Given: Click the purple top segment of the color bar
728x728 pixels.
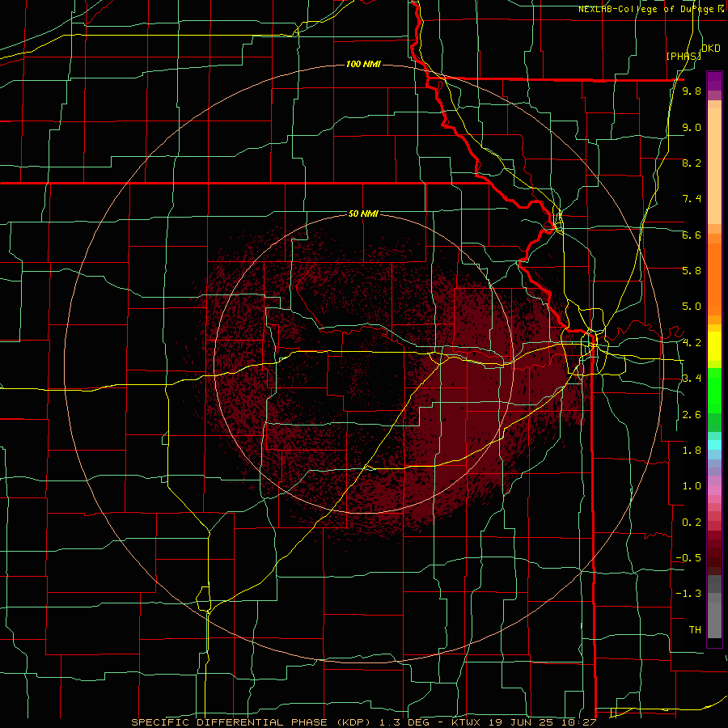Looking at the screenshot, I should tap(714, 81).
